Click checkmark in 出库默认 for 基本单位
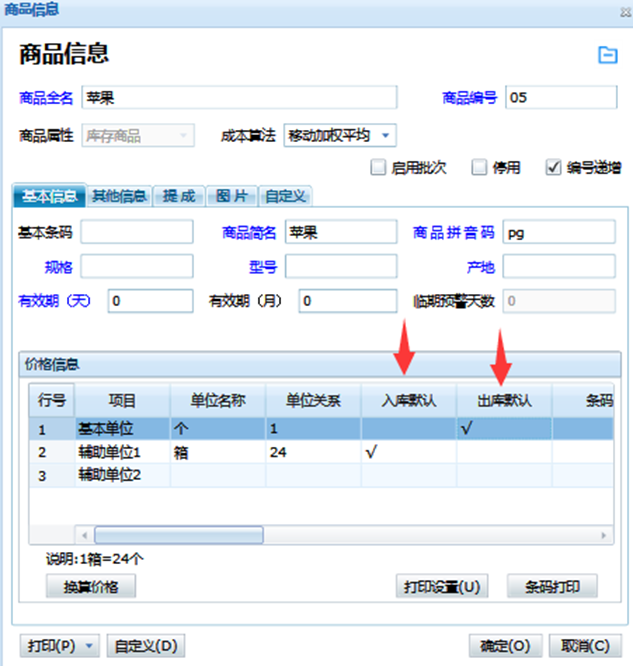Screen dimensions: 633x666 [466, 429]
